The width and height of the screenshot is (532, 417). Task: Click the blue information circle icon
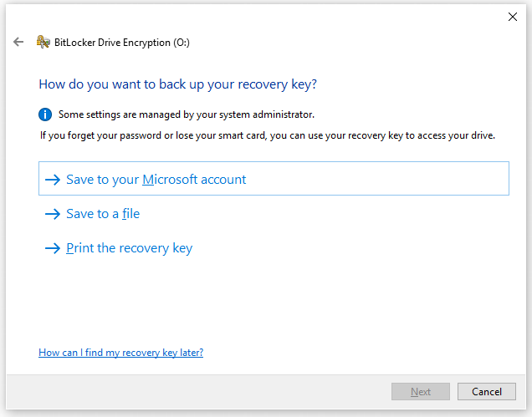click(x=45, y=114)
